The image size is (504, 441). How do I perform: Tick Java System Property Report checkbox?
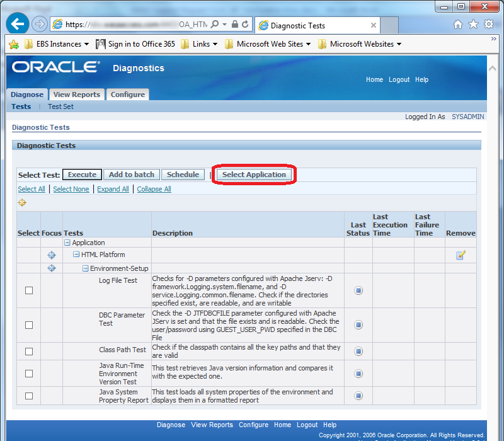point(29,396)
